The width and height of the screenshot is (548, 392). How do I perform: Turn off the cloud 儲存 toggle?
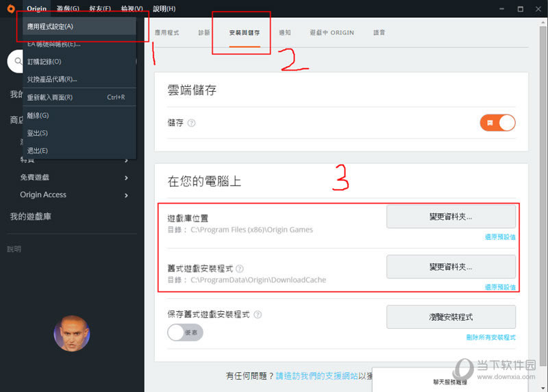tap(497, 123)
